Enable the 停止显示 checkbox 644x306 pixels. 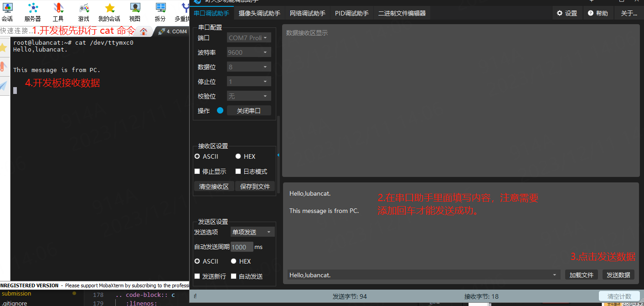pos(197,171)
